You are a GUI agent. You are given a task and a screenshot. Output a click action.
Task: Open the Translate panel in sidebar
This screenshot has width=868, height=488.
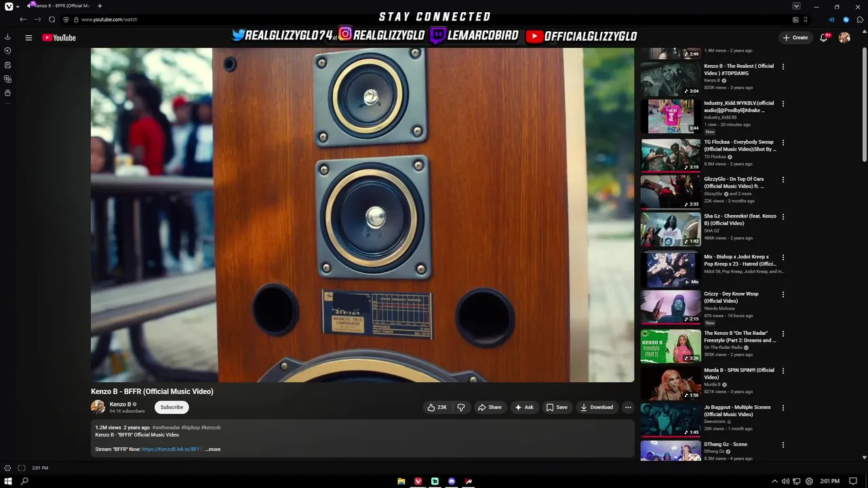(x=7, y=79)
